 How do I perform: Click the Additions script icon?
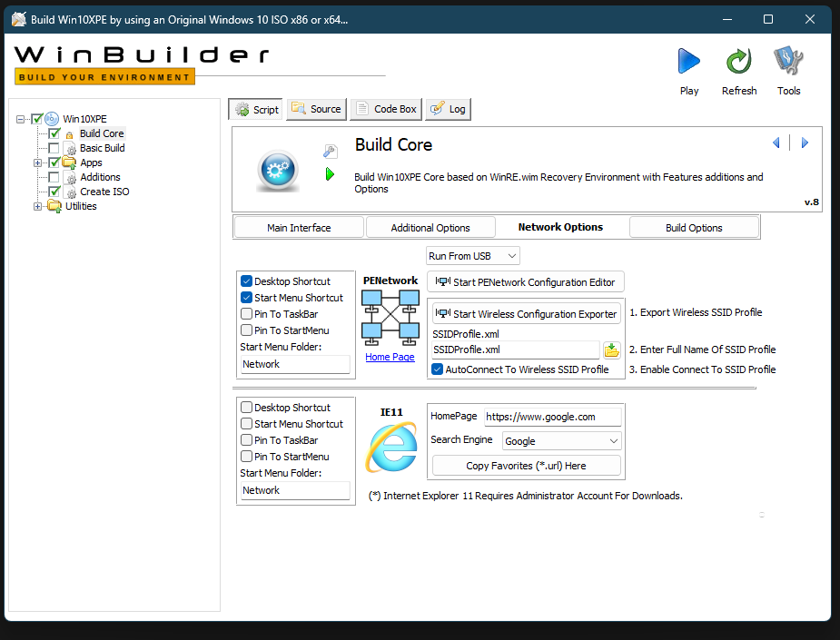(70, 177)
